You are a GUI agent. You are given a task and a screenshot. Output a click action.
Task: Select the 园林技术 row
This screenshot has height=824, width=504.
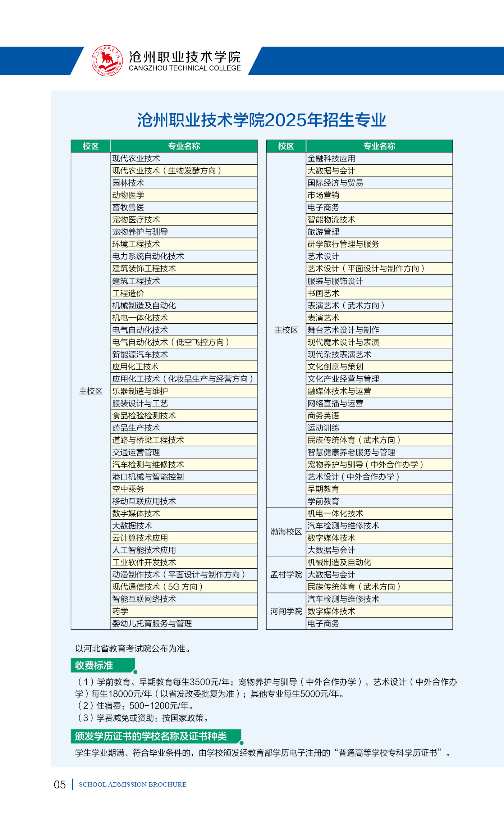pyautogui.click(x=184, y=183)
